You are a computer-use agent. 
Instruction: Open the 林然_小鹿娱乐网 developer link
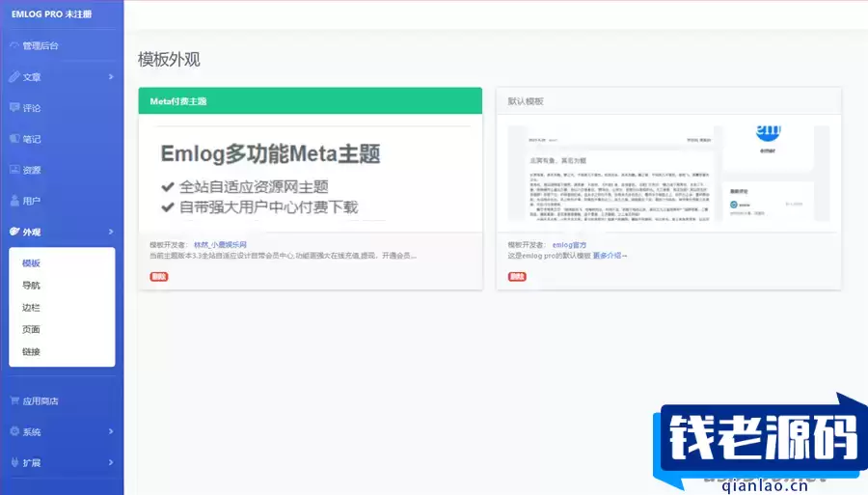click(220, 245)
